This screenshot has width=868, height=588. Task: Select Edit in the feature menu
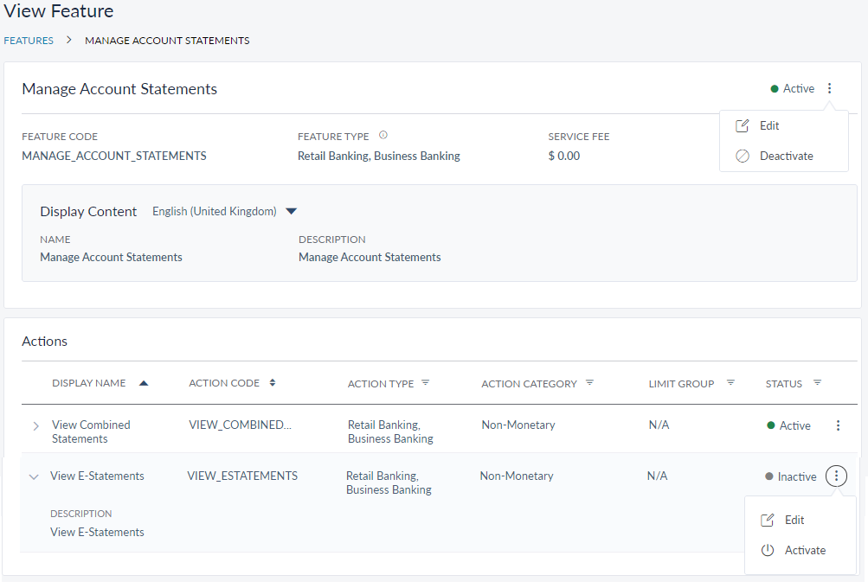768,126
